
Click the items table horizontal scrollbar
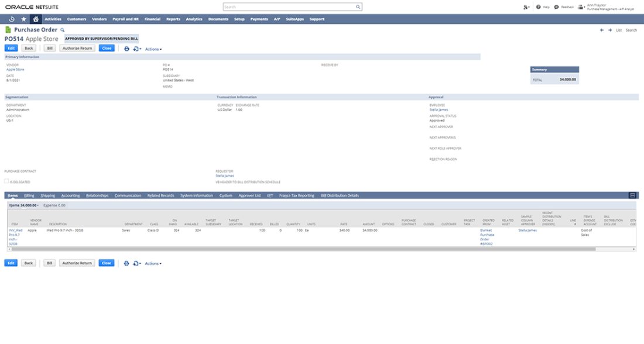coord(303,249)
